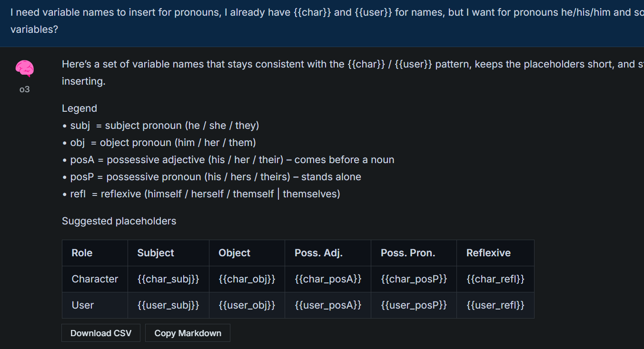Click the Suggested placeholders heading
644x349 pixels.
119,221
